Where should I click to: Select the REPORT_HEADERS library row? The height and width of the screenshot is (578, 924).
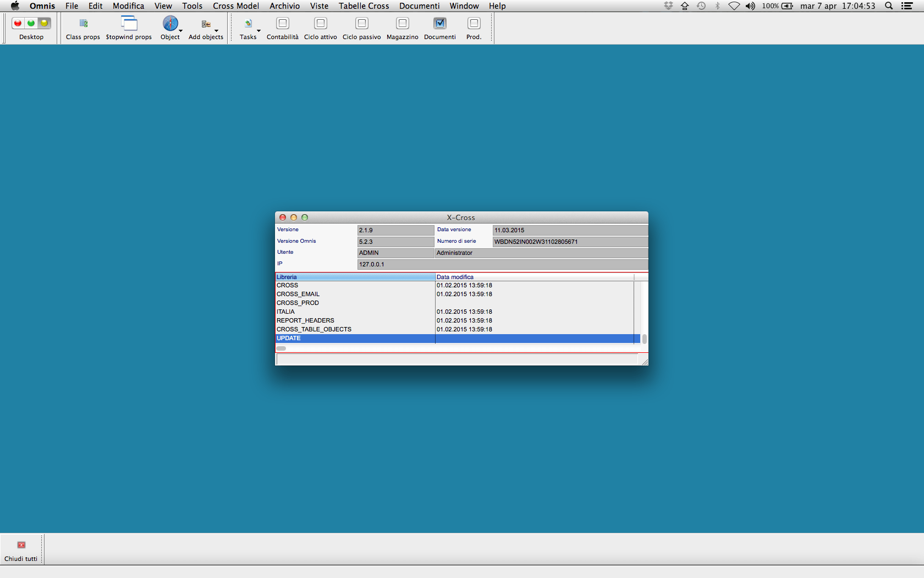pos(305,320)
